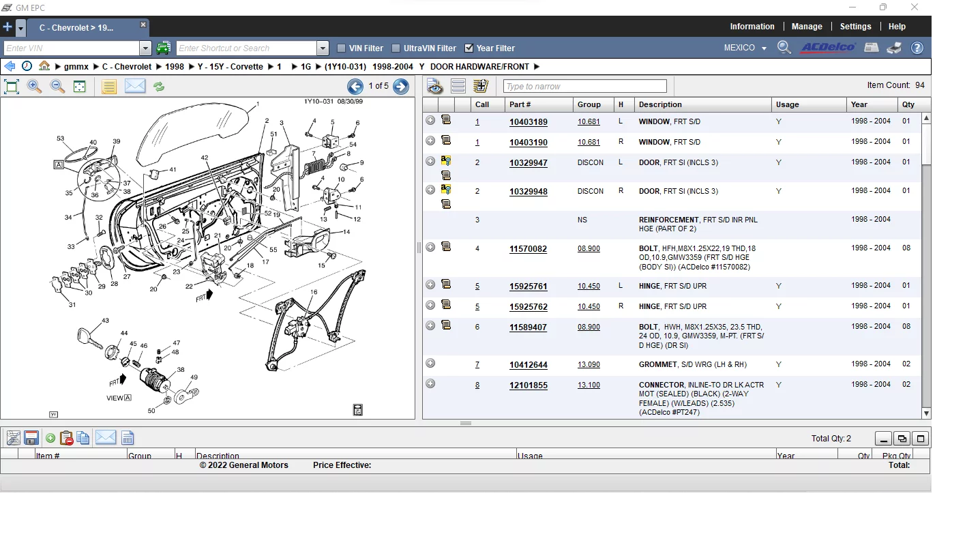Screen dimensions: 980x556
Task: Enable the VIN Filter checkbox
Action: click(342, 48)
